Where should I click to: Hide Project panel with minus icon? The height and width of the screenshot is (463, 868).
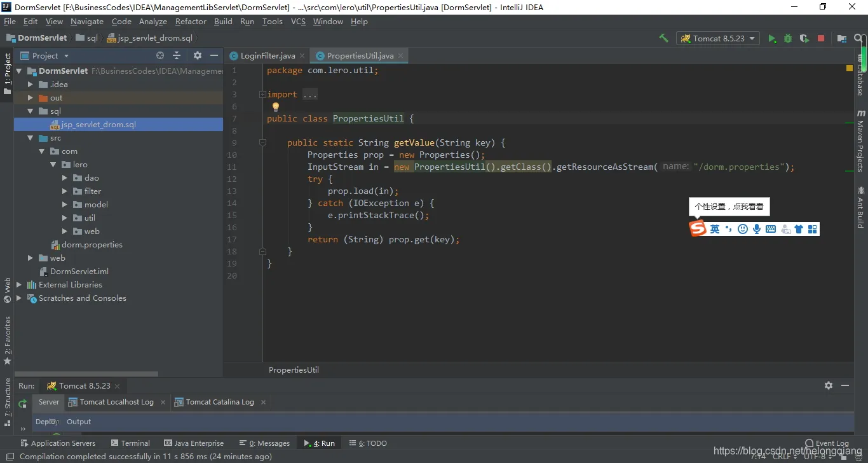[214, 55]
